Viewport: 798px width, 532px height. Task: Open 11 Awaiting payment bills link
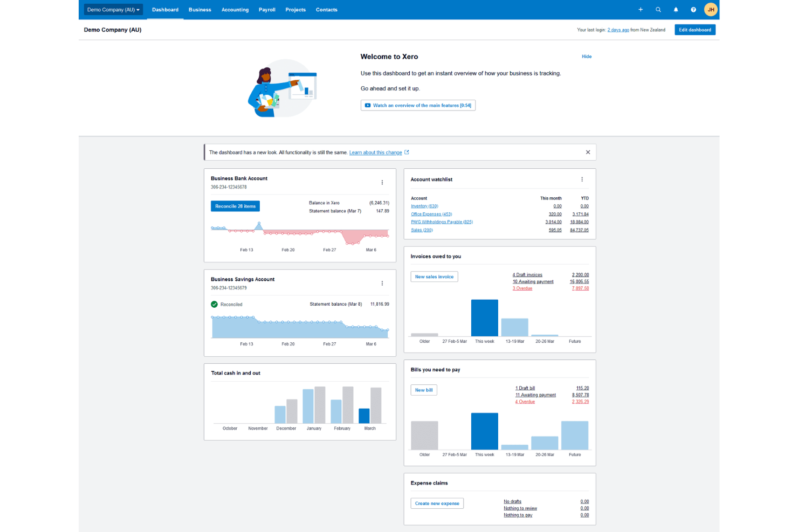click(535, 395)
